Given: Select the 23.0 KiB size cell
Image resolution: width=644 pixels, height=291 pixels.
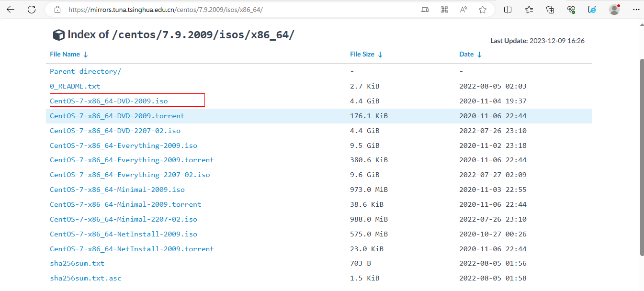Looking at the screenshot, I should pos(367,249).
